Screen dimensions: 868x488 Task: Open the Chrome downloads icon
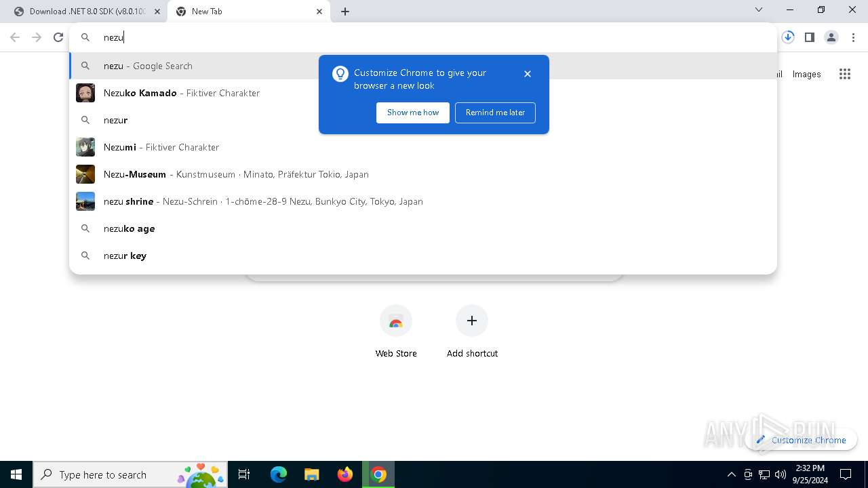coord(788,37)
